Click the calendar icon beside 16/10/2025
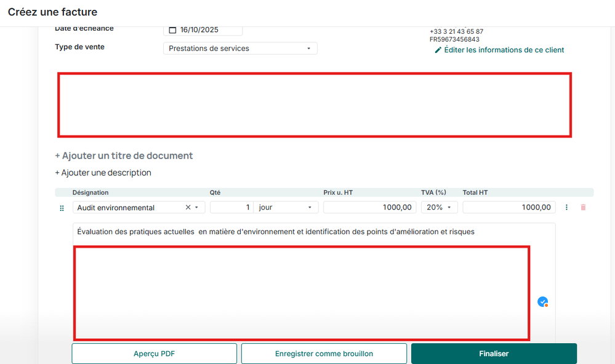The image size is (615, 364). pos(172,30)
